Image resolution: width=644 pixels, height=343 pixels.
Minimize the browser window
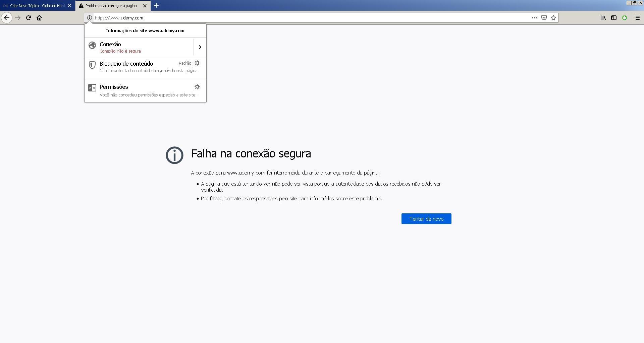point(629,3)
